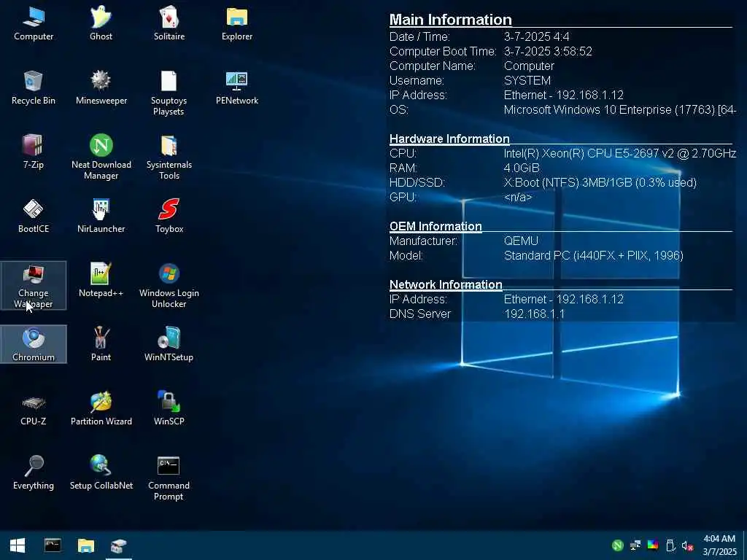
Task: Launch the Toybox shortcut
Action: pos(169,217)
